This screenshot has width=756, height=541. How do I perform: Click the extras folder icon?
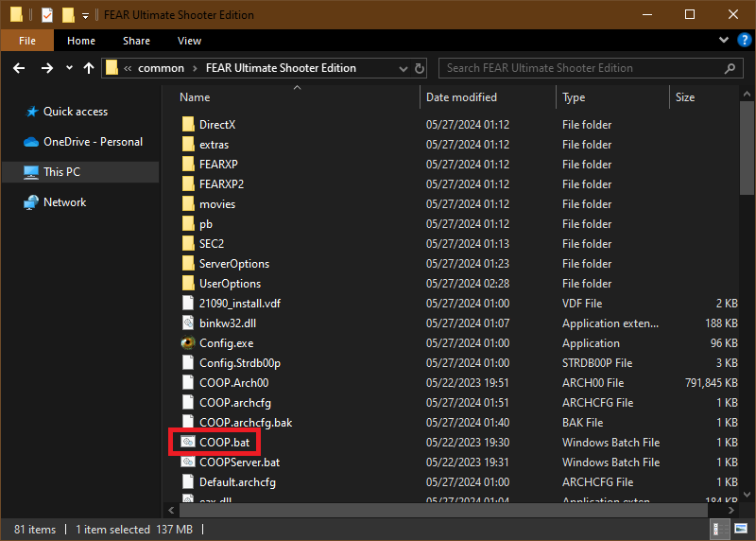coord(188,145)
